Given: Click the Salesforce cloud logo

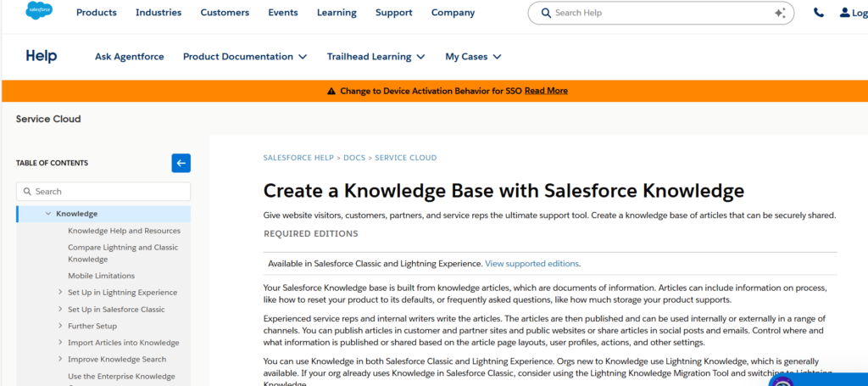Looking at the screenshot, I should [40, 12].
